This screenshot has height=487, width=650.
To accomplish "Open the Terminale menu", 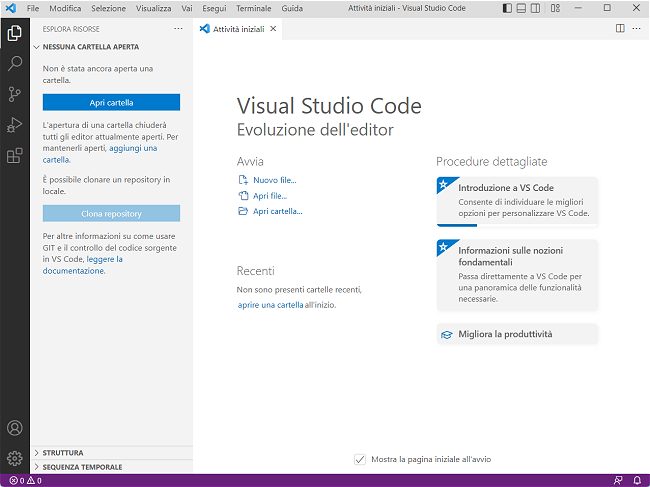I will click(x=254, y=8).
